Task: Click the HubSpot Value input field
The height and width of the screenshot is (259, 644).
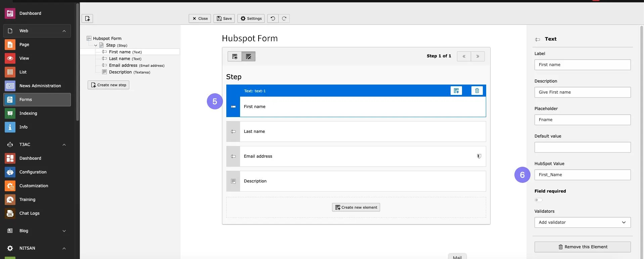Action: (x=583, y=175)
